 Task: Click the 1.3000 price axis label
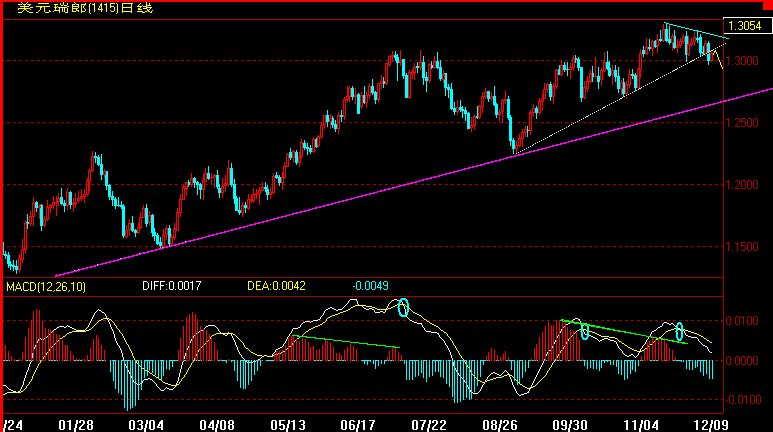(742, 61)
